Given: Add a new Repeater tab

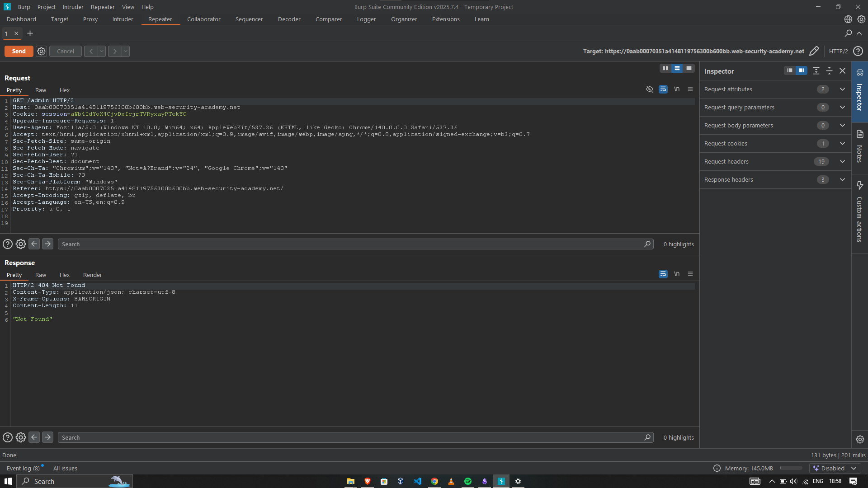Looking at the screenshot, I should (x=30, y=33).
